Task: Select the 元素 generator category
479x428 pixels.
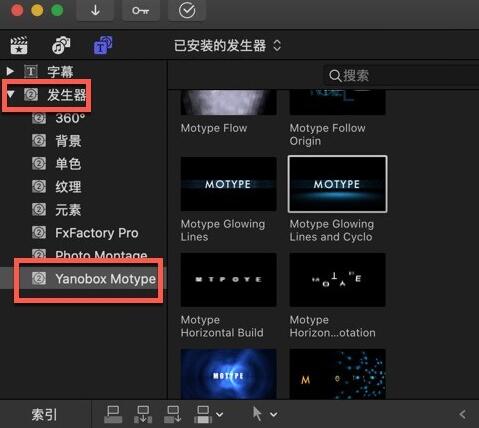Action: (68, 210)
